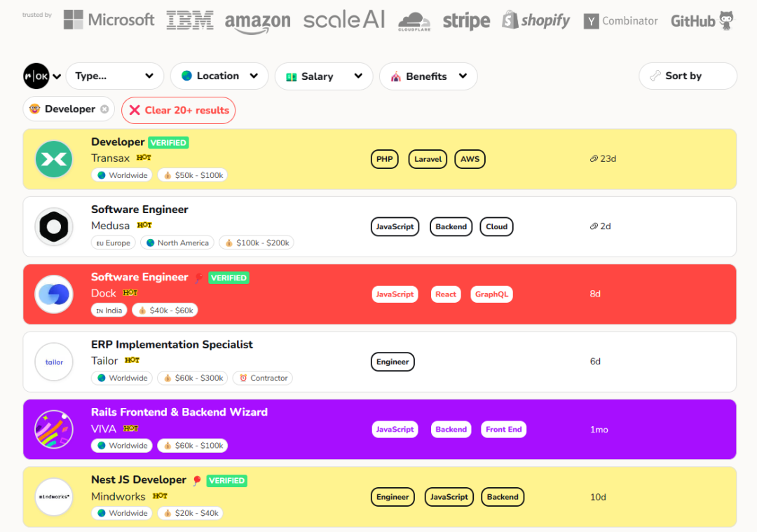
Task: Select JavaScript tag on Dock row
Action: coord(395,294)
